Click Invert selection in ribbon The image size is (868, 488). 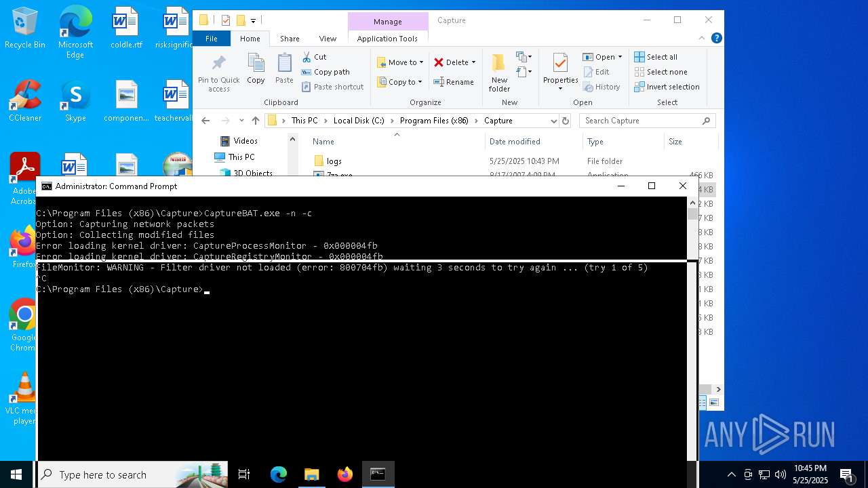(x=667, y=87)
